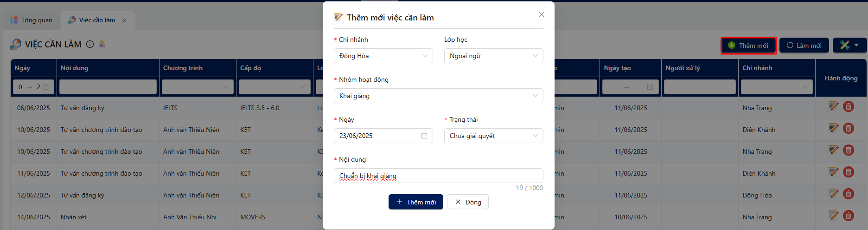868x230 pixels.
Task: Click the Đóng button in the dialog
Action: pyautogui.click(x=468, y=202)
